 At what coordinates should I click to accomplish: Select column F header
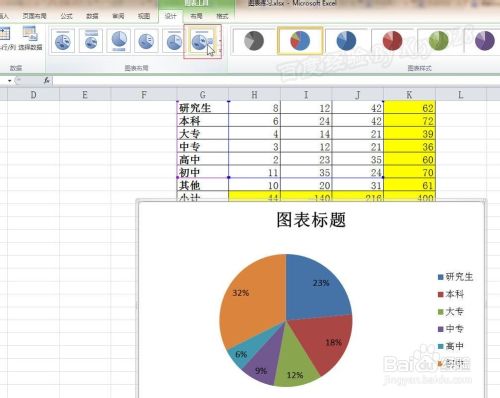click(144, 95)
